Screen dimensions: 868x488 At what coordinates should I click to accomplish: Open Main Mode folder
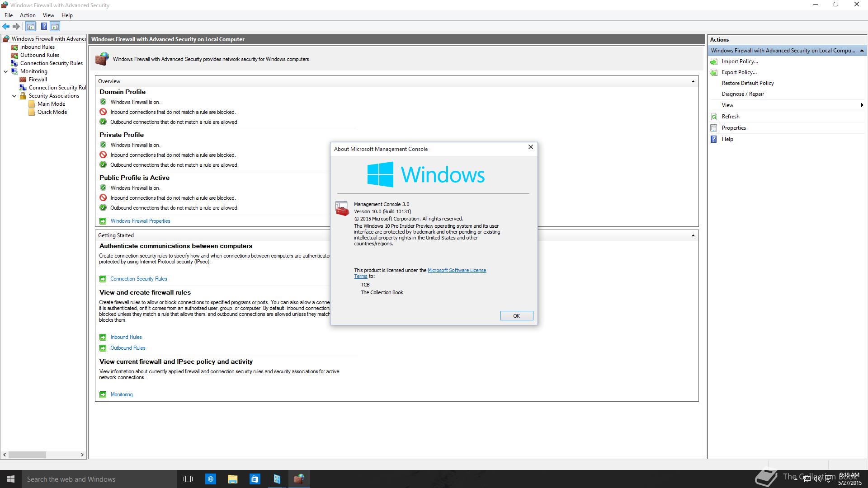(51, 104)
